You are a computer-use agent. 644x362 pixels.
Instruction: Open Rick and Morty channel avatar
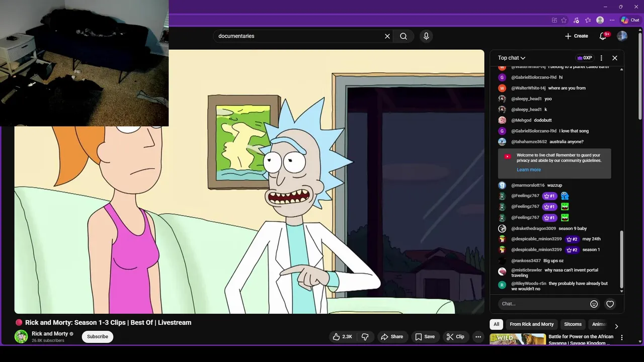[x=21, y=337]
